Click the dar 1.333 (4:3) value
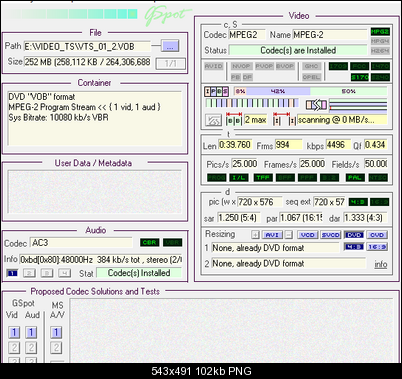402x379 pixels. pyautogui.click(x=365, y=218)
